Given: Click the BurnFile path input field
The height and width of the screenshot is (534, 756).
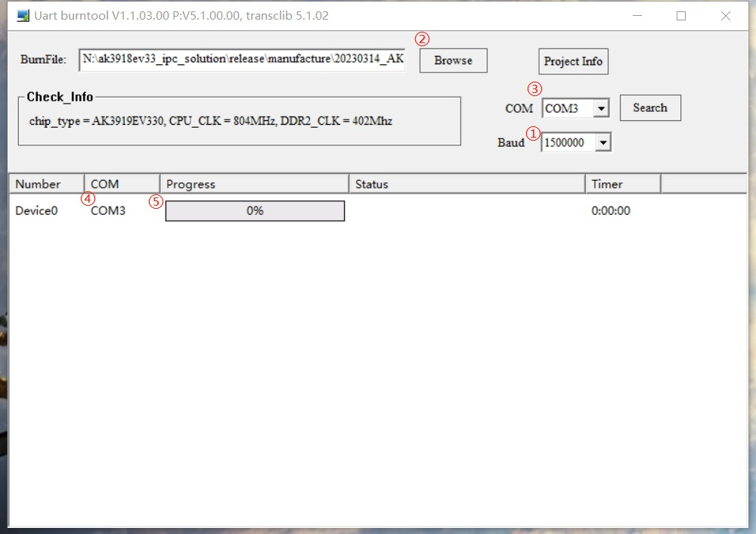Looking at the screenshot, I should point(242,61).
